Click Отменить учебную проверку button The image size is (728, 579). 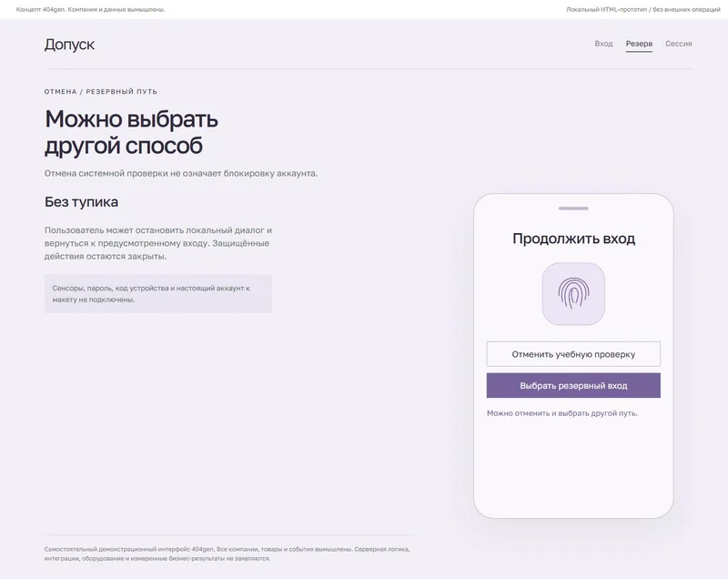pyautogui.click(x=573, y=354)
